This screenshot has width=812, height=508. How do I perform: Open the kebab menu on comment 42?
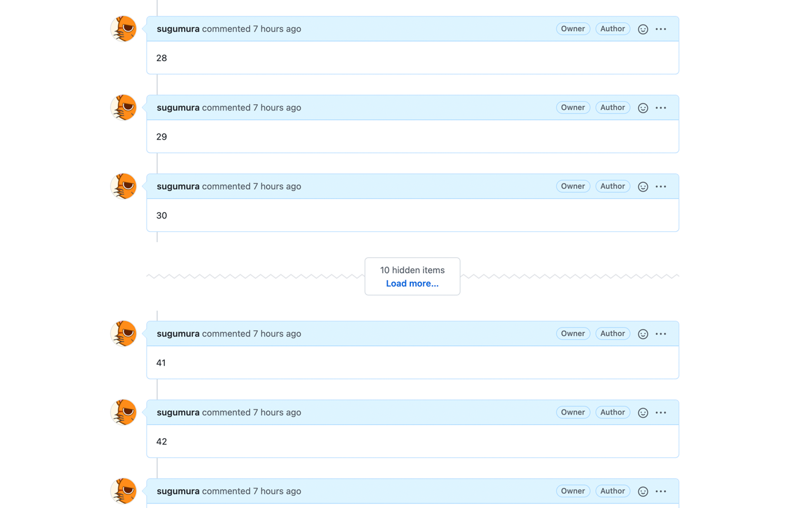point(661,412)
